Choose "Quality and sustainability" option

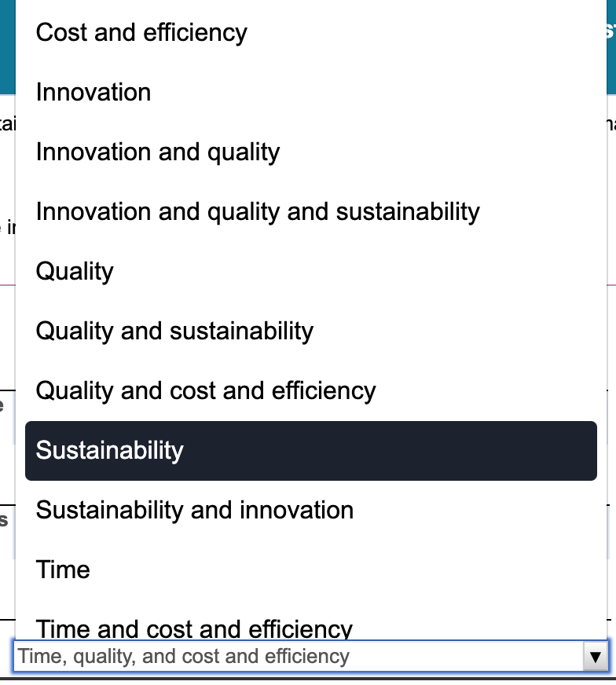click(x=174, y=331)
